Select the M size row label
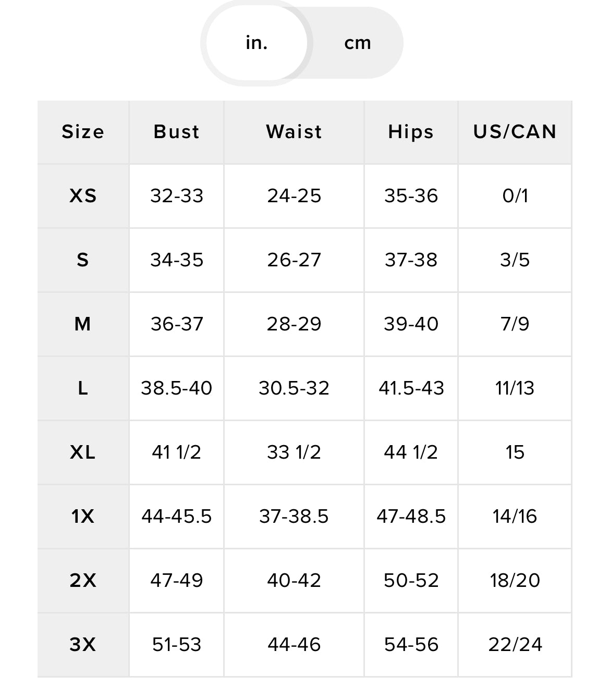This screenshot has height=700, width=610. [x=83, y=324]
